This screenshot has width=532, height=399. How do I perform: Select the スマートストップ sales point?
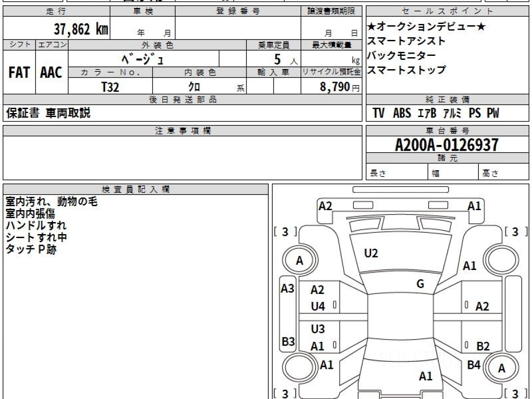tap(406, 70)
